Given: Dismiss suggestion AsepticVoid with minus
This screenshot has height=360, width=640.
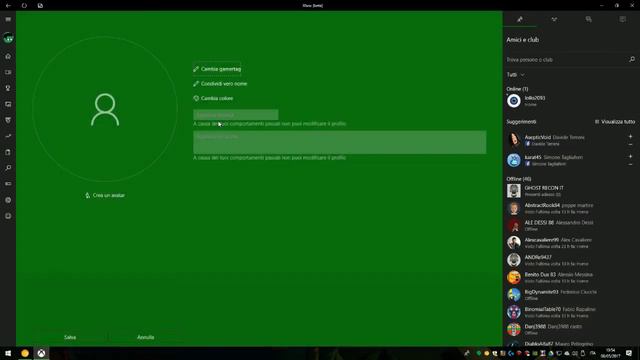Looking at the screenshot, I should [630, 144].
